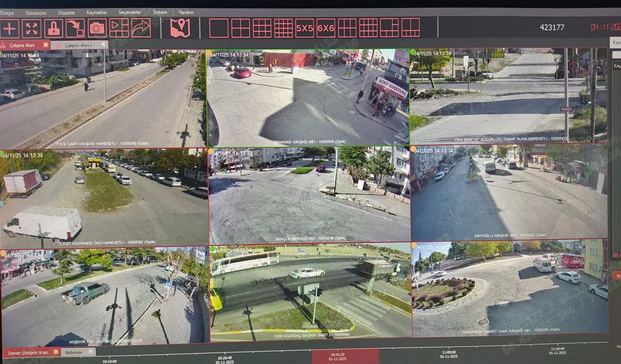Click the green status dot on D300 Kozağaç feed
The width and height of the screenshot is (621, 364).
click(x=213, y=249)
